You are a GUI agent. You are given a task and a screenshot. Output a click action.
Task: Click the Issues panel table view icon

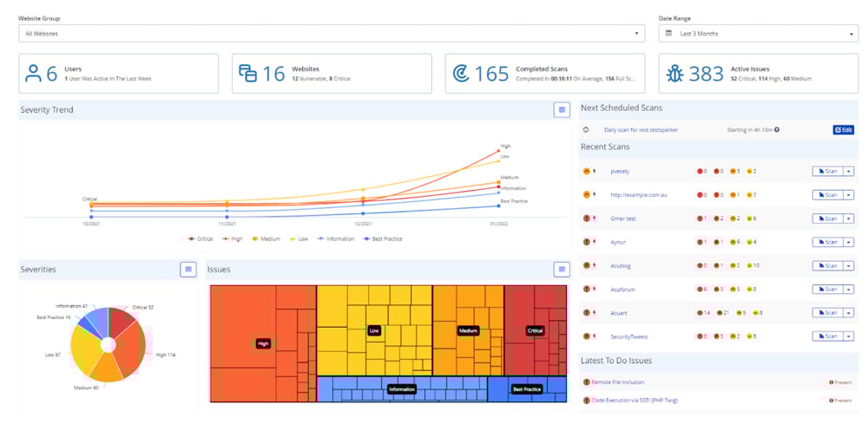(562, 270)
